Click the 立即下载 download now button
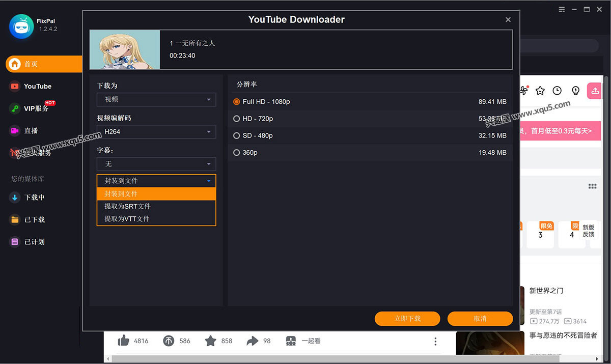 pyautogui.click(x=407, y=319)
